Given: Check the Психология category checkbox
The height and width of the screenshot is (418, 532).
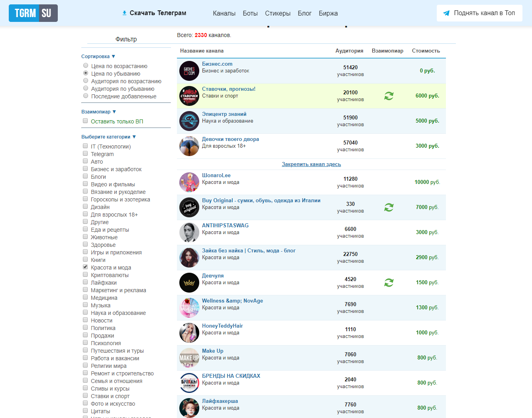Looking at the screenshot, I should tap(85, 342).
